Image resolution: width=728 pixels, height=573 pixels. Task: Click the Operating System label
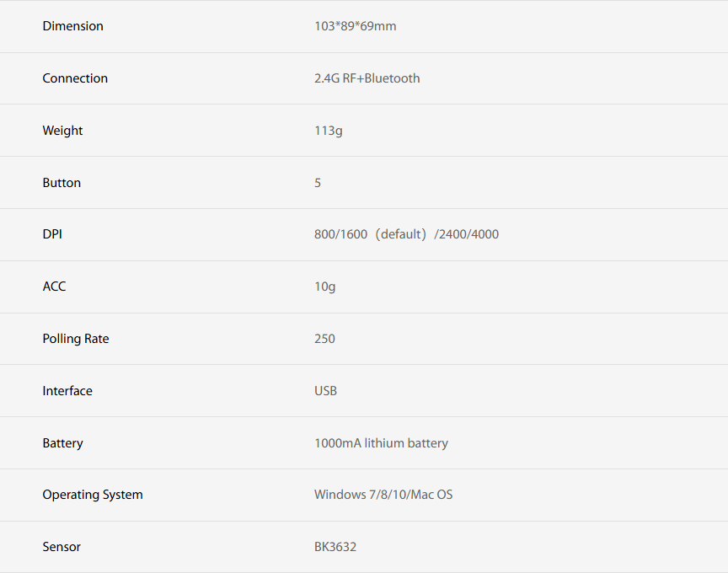pyautogui.click(x=93, y=495)
